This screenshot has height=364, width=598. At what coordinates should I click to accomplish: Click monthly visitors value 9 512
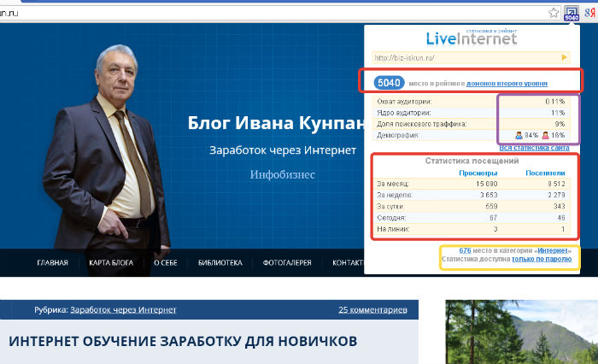coord(556,184)
